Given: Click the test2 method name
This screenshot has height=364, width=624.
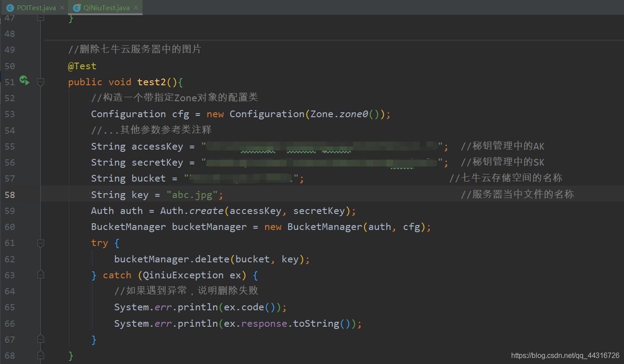Looking at the screenshot, I should pyautogui.click(x=152, y=82).
